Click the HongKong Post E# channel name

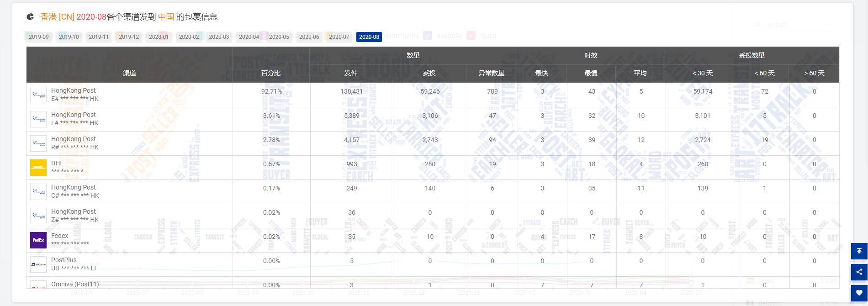[x=74, y=90]
